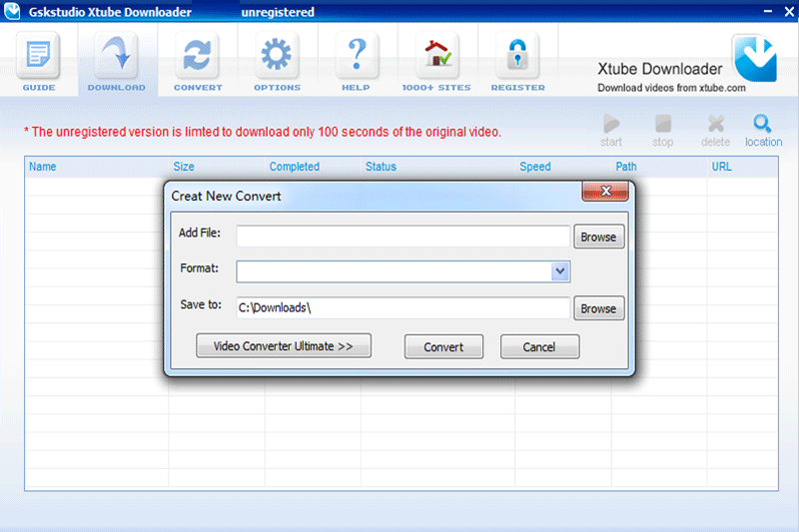799x532 pixels.
Task: Click Browse next to Save to
Action: point(598,308)
